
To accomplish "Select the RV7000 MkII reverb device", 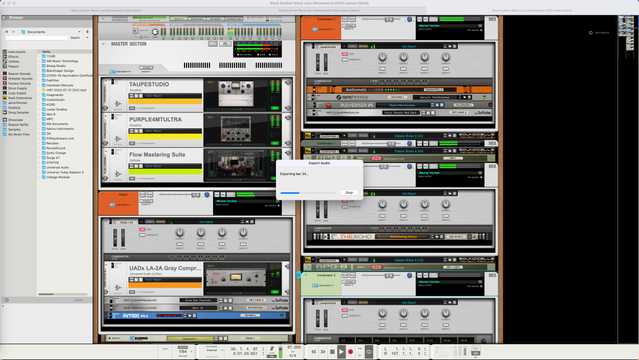I will (196, 316).
